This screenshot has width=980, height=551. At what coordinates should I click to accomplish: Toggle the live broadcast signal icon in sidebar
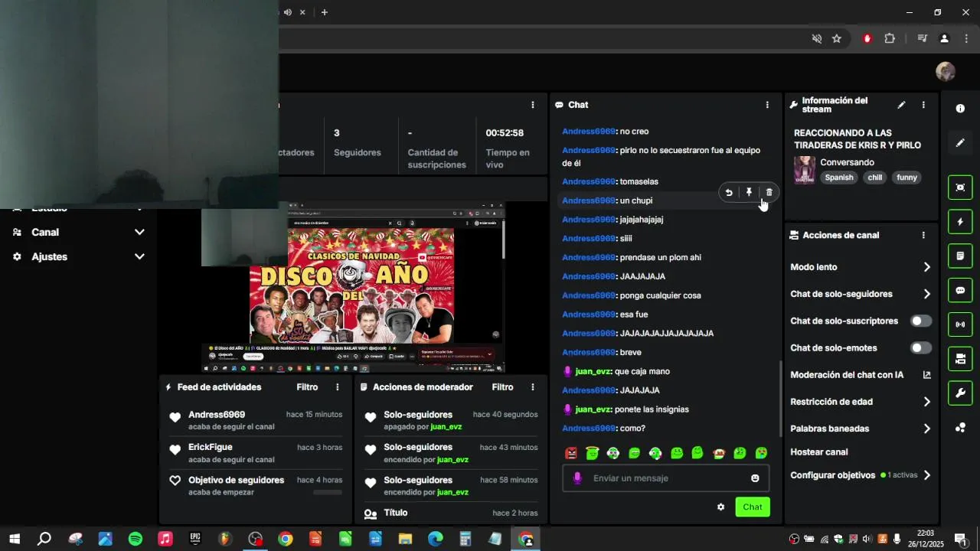point(960,324)
